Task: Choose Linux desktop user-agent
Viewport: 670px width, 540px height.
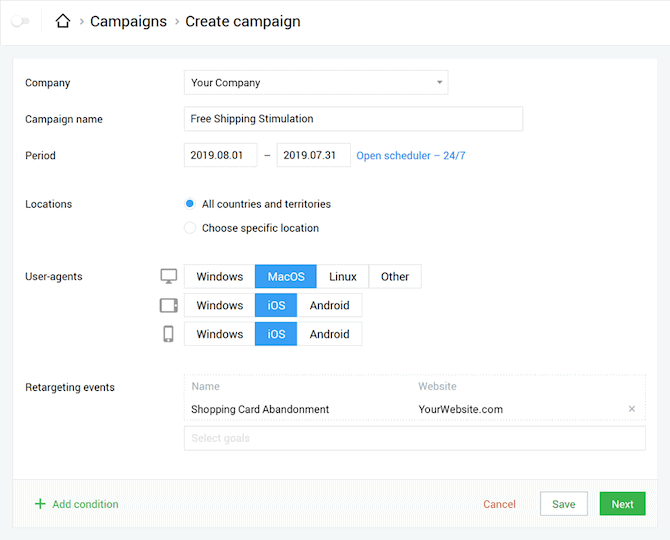Action: pos(343,276)
